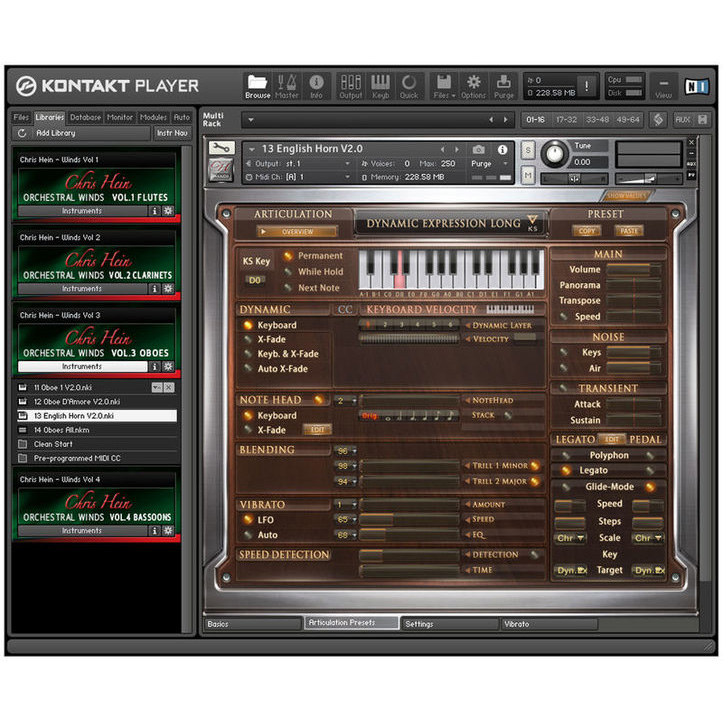Open Winds Vol 3 Oboes gear icon

click(x=168, y=367)
